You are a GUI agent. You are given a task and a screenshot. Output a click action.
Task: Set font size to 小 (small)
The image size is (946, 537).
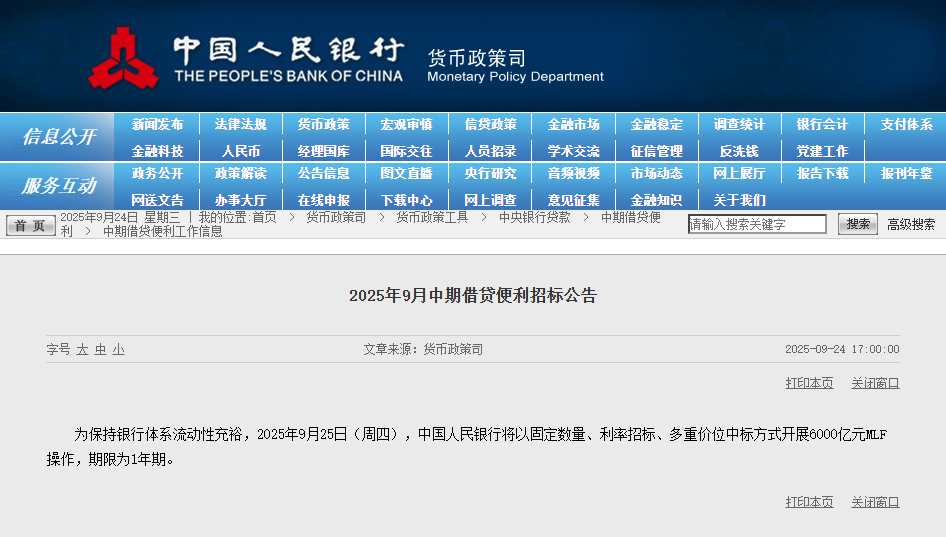pos(118,349)
